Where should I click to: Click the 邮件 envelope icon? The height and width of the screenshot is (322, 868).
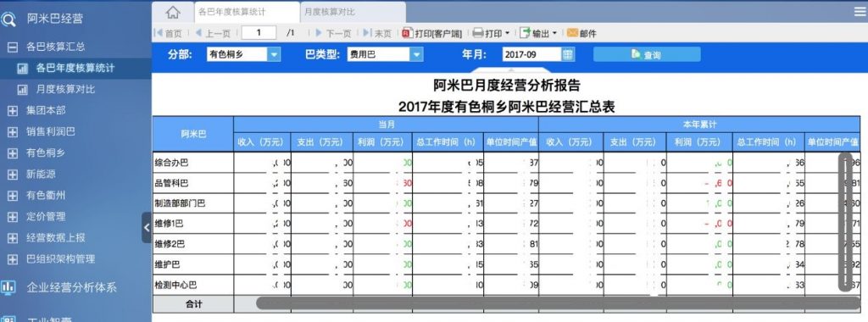click(x=572, y=33)
